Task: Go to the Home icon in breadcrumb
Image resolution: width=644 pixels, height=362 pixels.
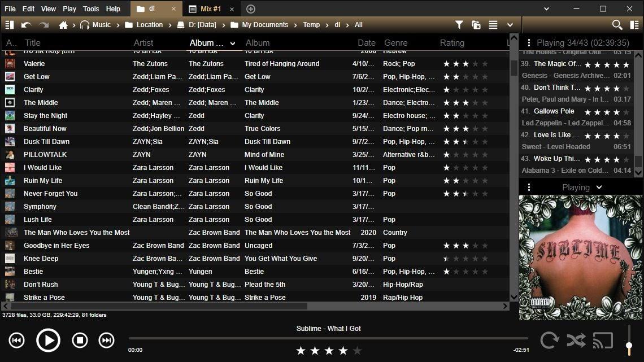Action: pyautogui.click(x=63, y=25)
